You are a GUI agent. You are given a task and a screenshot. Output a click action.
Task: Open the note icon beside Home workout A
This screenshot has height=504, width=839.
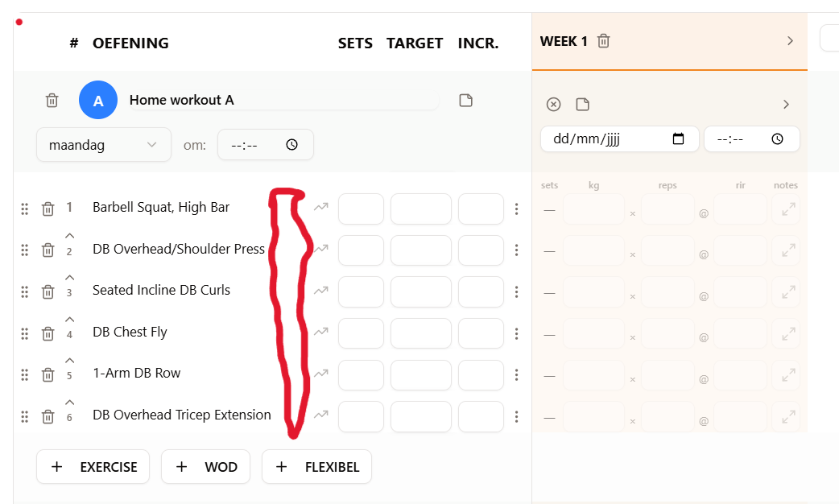pos(466,100)
